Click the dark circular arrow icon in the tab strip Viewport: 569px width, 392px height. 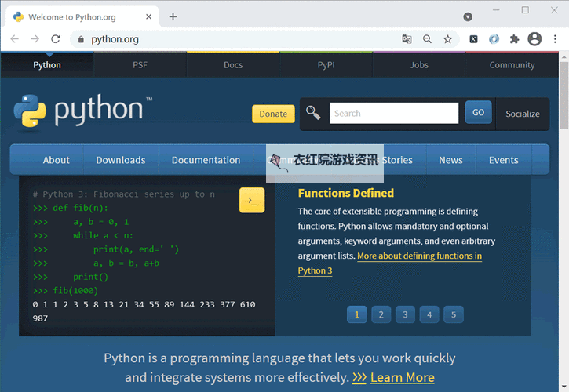[x=468, y=16]
